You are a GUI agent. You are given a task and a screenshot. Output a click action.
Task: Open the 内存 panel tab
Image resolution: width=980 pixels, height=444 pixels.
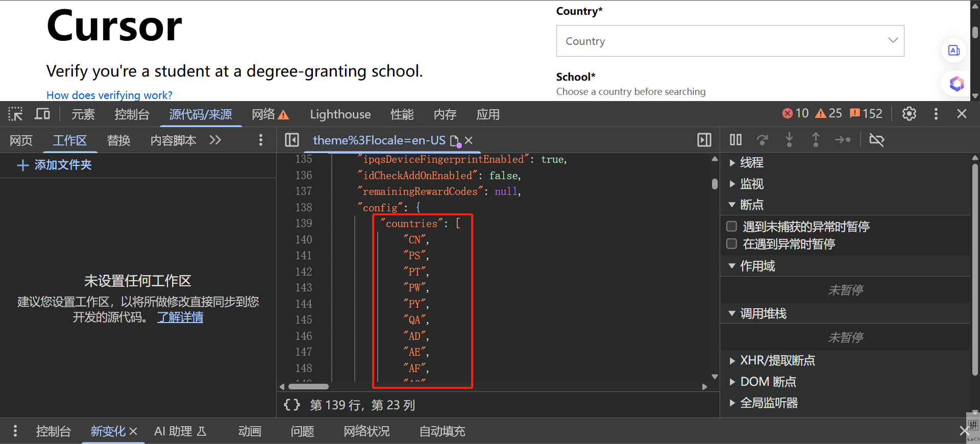pyautogui.click(x=445, y=114)
